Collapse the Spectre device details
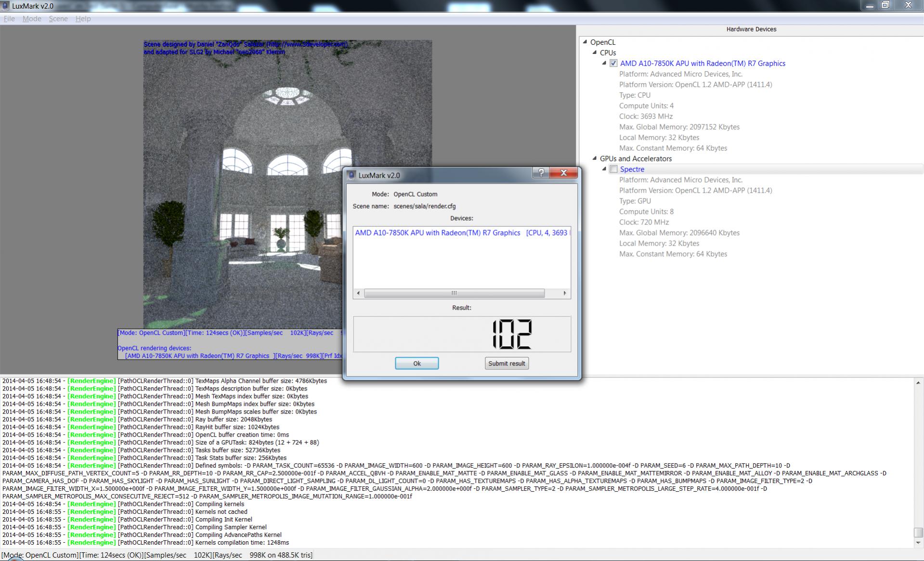This screenshot has width=924, height=561. click(x=604, y=169)
